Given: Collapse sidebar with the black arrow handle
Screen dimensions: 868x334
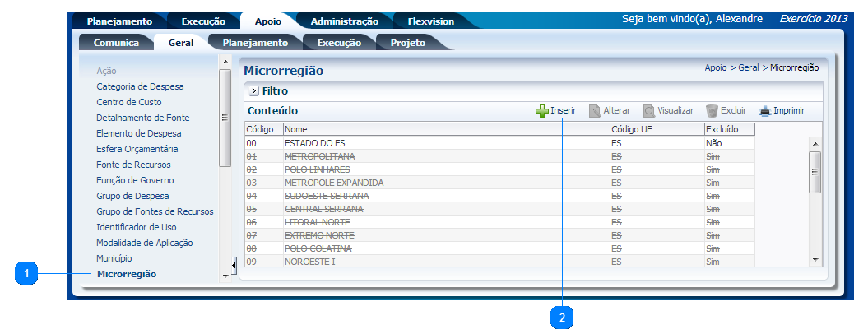Looking at the screenshot, I should 234,264.
